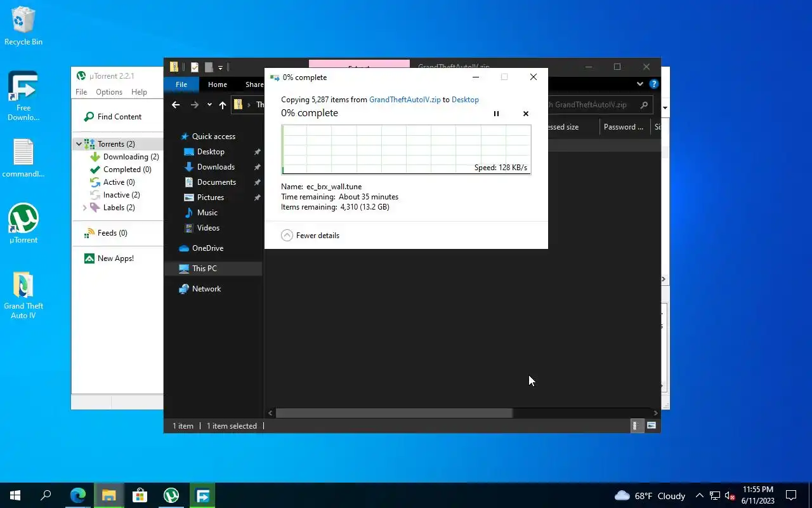Click the search magnifier icon in Explorer
The height and width of the screenshot is (508, 812).
(x=644, y=105)
